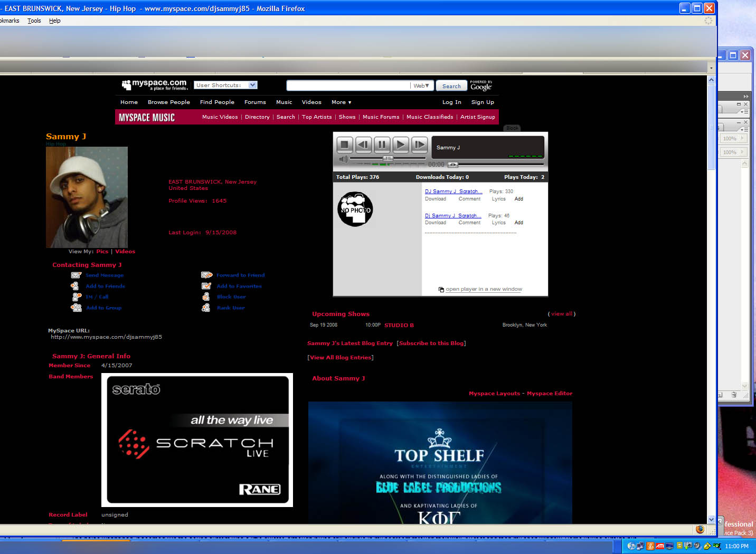Open the Sign Up link
The width and height of the screenshot is (756, 554).
tap(483, 102)
